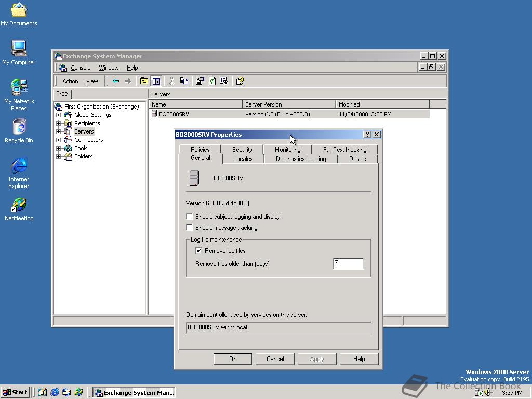Viewport: 532px width, 399px height.
Task: Click the volume speaker tray icon
Action: pos(488,393)
